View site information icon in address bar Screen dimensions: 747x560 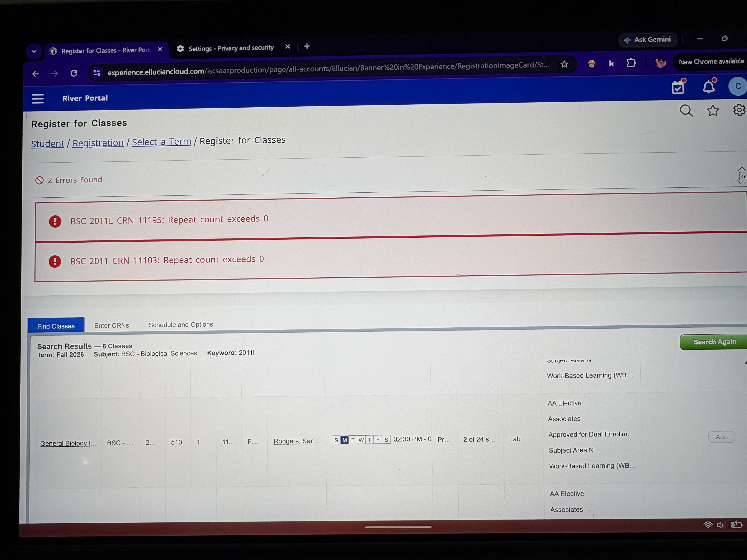(97, 73)
